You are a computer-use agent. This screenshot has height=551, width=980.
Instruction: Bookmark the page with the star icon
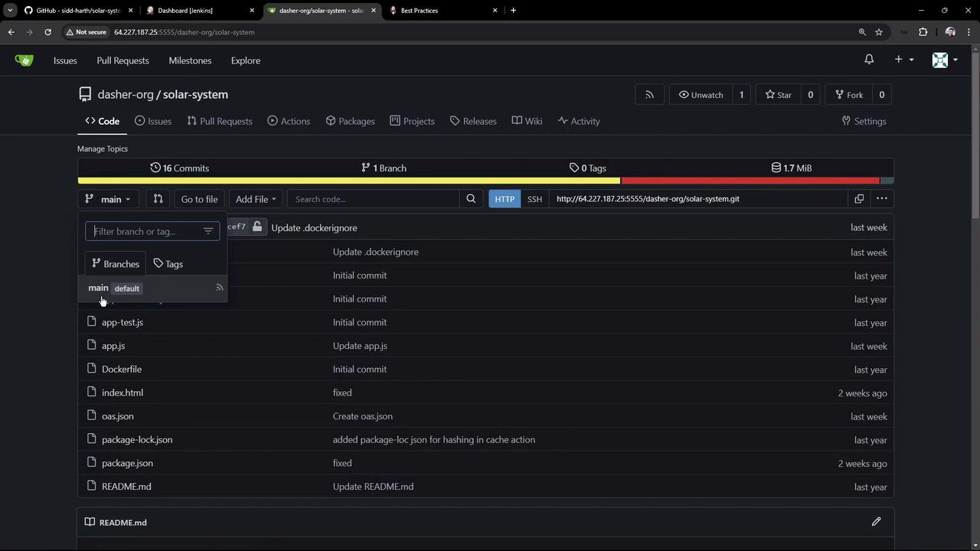(x=879, y=32)
